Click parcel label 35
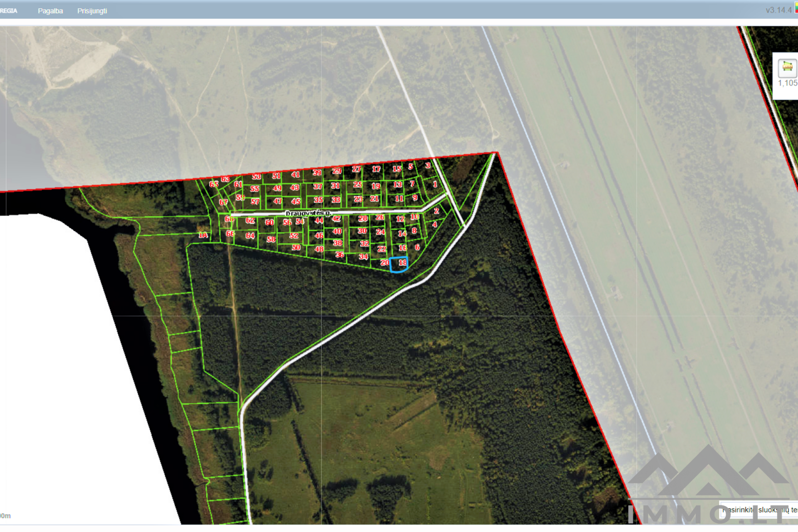Image resolution: width=798 pixels, height=532 pixels. 318,200
